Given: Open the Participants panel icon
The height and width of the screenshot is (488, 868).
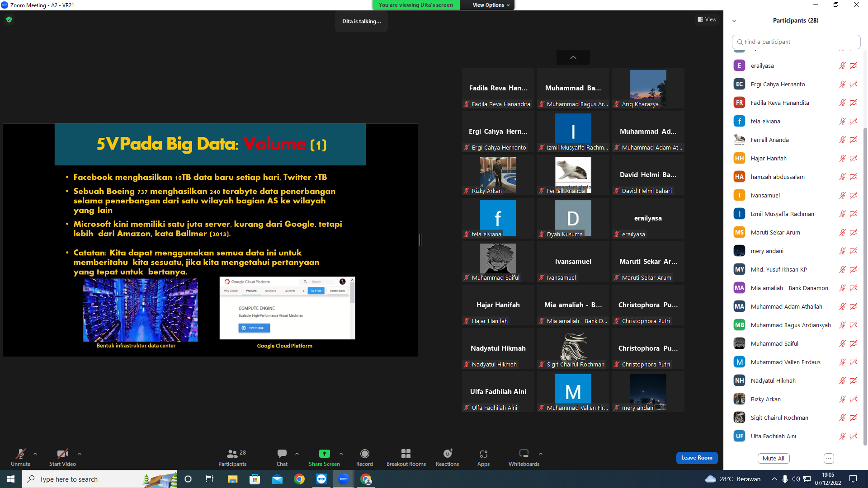Looking at the screenshot, I should 232,453.
